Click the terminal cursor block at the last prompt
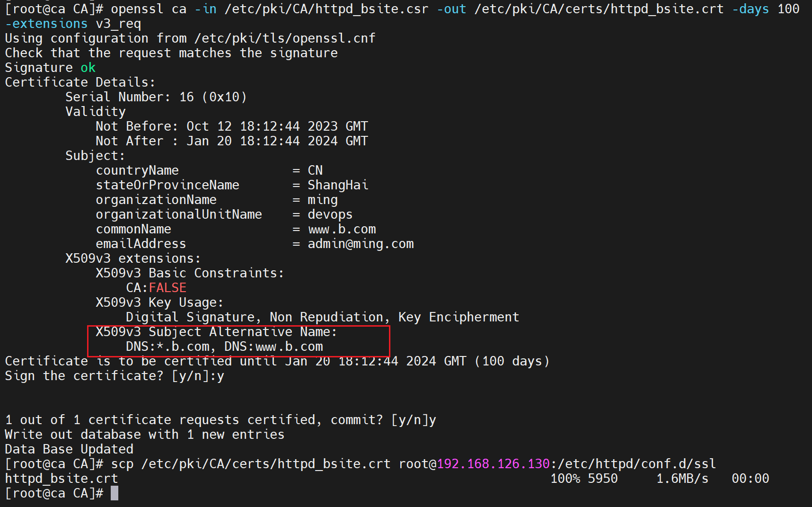Viewport: 812px width, 507px height. [x=115, y=493]
